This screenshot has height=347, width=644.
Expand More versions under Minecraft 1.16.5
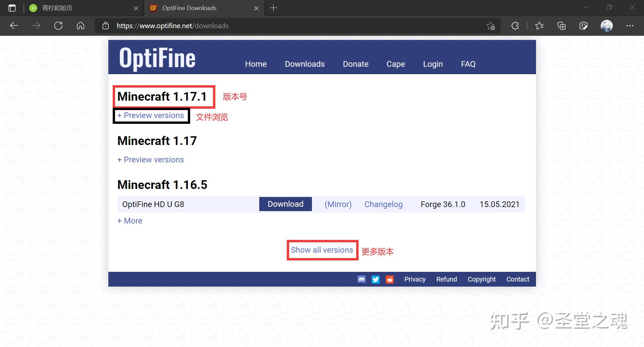[129, 220]
